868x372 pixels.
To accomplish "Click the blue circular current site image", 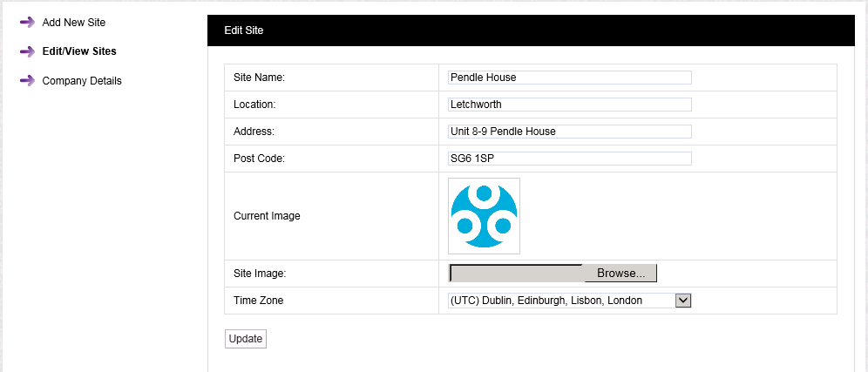I will pos(484,216).
